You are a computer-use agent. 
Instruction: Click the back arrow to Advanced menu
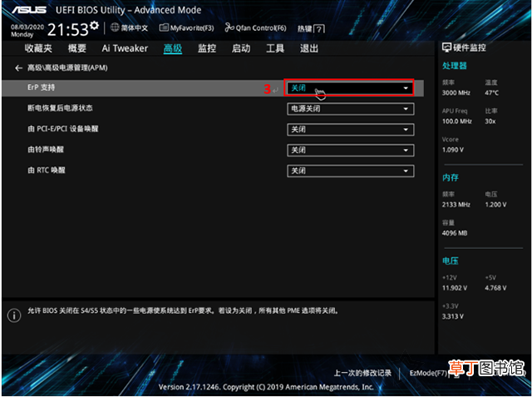[x=18, y=68]
